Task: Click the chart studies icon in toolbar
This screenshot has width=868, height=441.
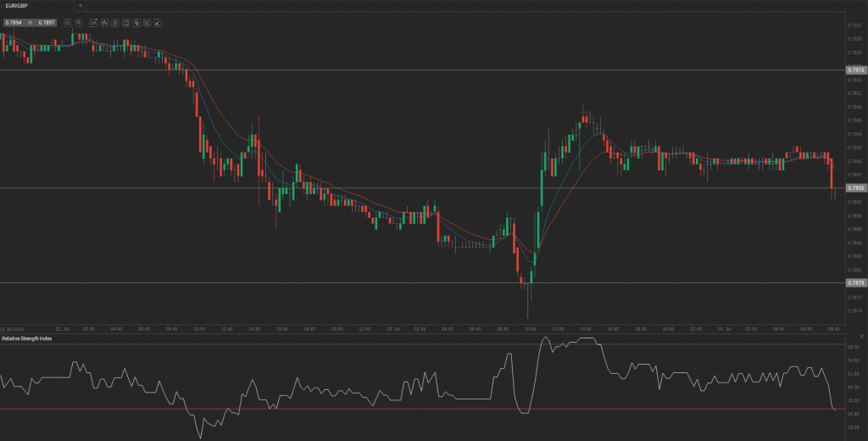Action: (x=125, y=23)
